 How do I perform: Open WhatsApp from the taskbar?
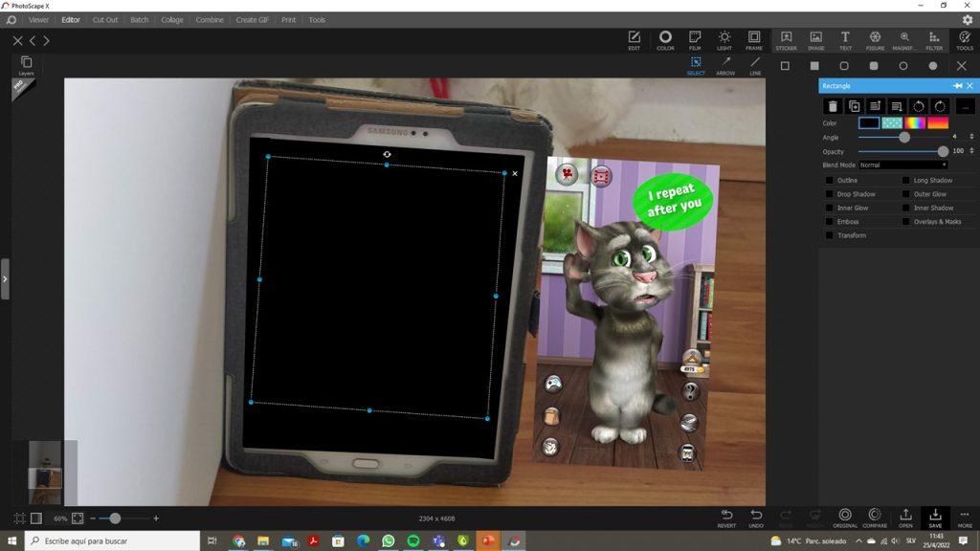(389, 541)
